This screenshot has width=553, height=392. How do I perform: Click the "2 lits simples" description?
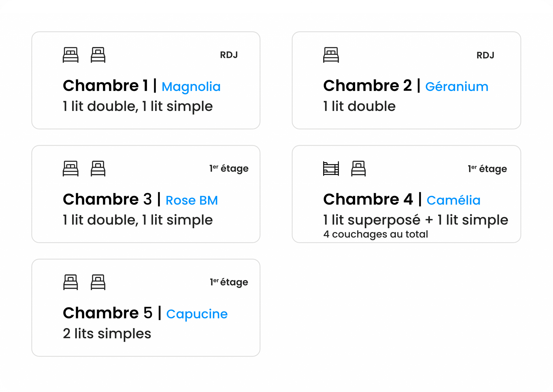tap(107, 334)
